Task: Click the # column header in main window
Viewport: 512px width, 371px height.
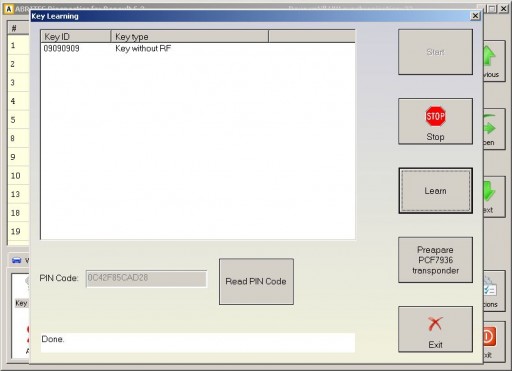Action: point(18,28)
